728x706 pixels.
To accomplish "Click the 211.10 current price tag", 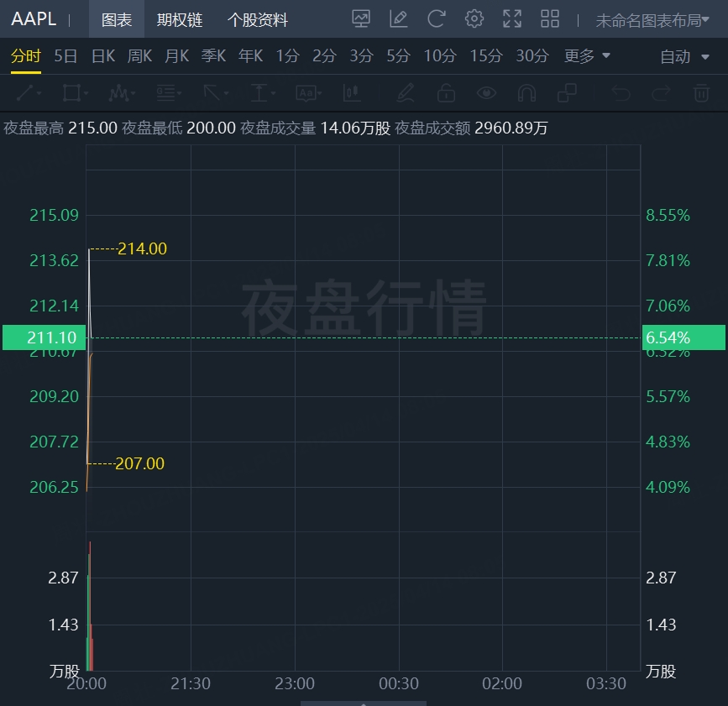I will coord(45,337).
